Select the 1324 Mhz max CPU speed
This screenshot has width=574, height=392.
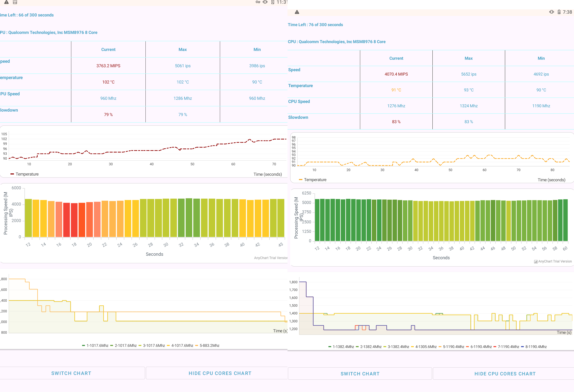point(469,106)
